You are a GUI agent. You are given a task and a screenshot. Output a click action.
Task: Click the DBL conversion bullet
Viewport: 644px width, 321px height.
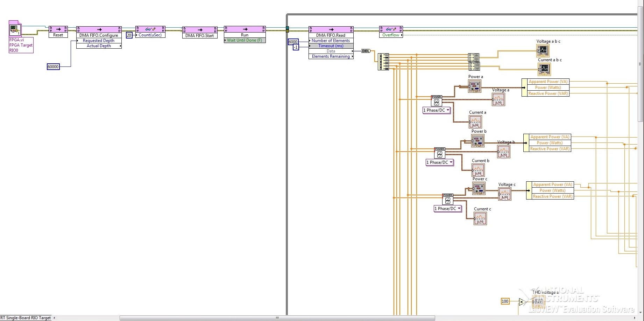(366, 51)
